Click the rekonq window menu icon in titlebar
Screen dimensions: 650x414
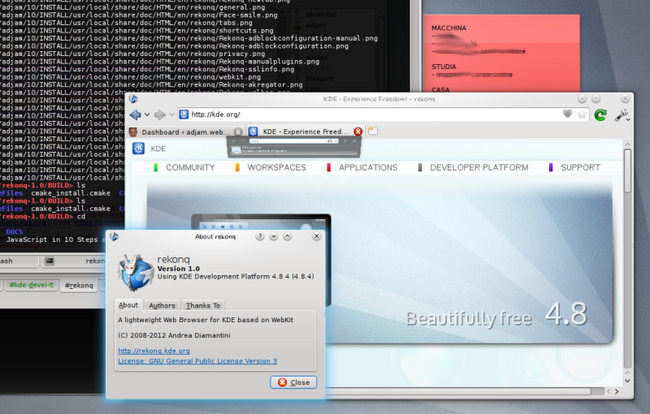point(133,99)
